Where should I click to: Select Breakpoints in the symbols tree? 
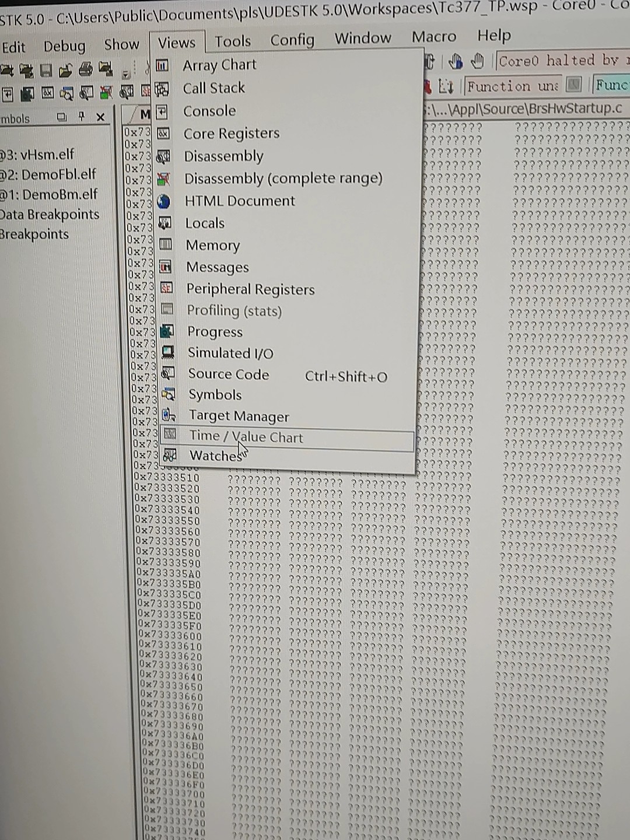pos(34,235)
